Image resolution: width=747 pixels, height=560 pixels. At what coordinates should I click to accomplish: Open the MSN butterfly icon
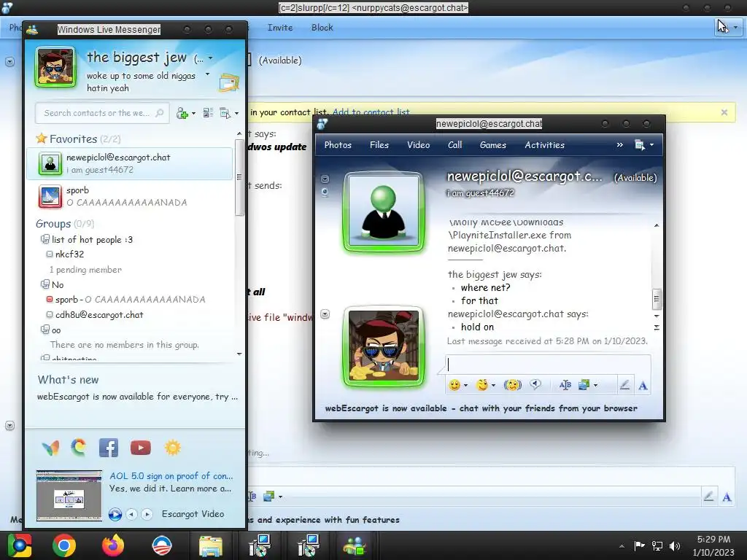click(50, 448)
